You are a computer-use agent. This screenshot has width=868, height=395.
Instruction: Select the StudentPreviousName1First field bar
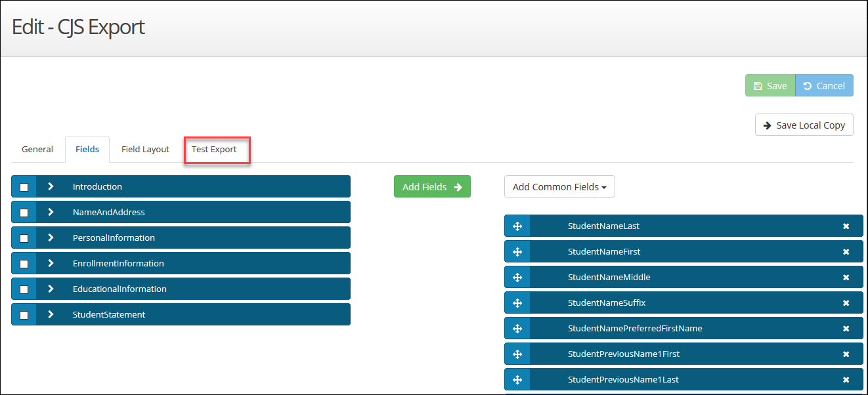683,354
